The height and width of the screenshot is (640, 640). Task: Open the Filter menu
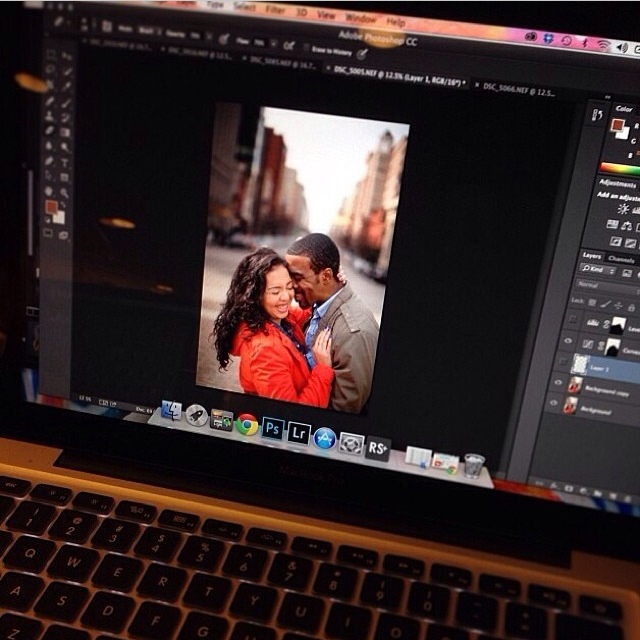point(275,10)
